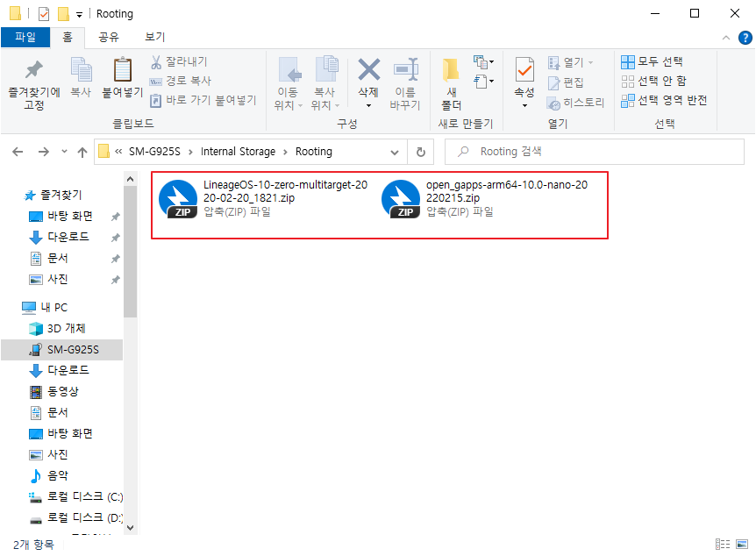Click Internal Storage in the address bar
Image resolution: width=756 pixels, height=556 pixels.
(x=238, y=152)
